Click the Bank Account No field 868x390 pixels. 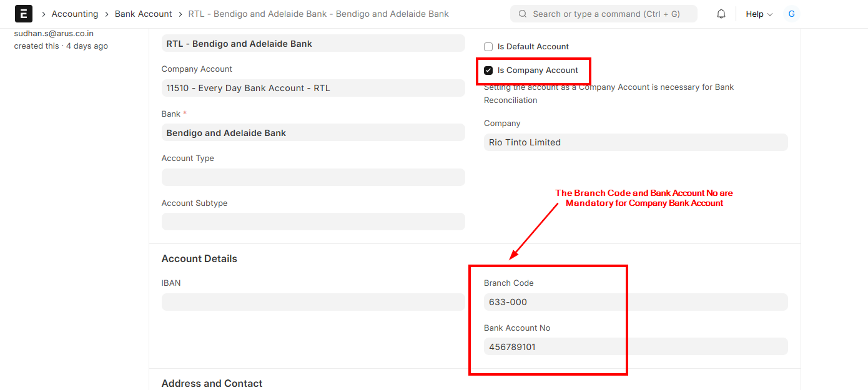pyautogui.click(x=635, y=347)
